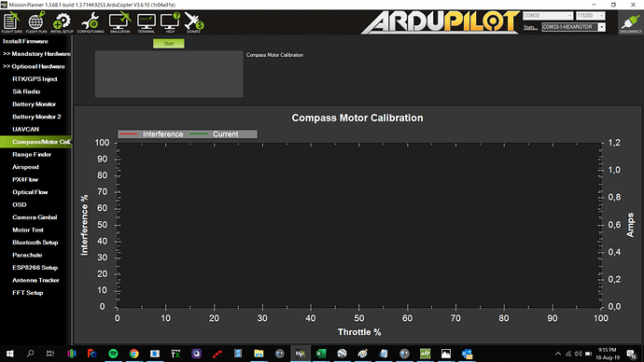
Task: Select Install Firmware in the sidebar
Action: pyautogui.click(x=25, y=41)
